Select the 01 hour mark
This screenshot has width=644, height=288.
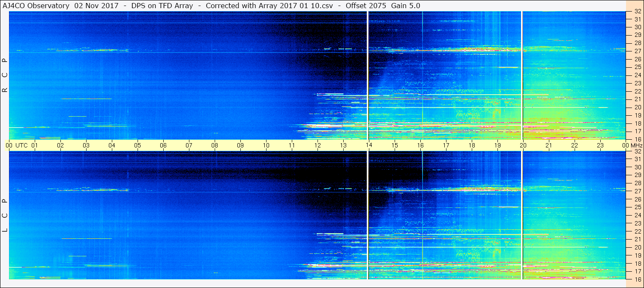tap(35, 145)
